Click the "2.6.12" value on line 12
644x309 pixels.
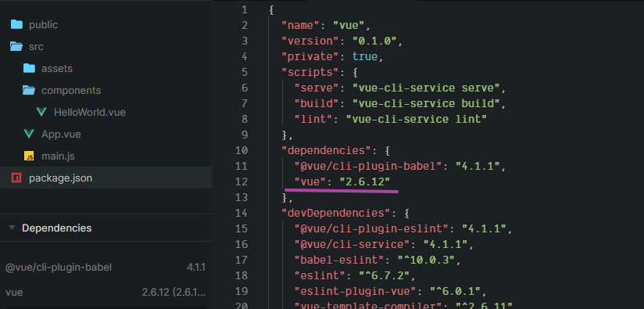pos(365,181)
